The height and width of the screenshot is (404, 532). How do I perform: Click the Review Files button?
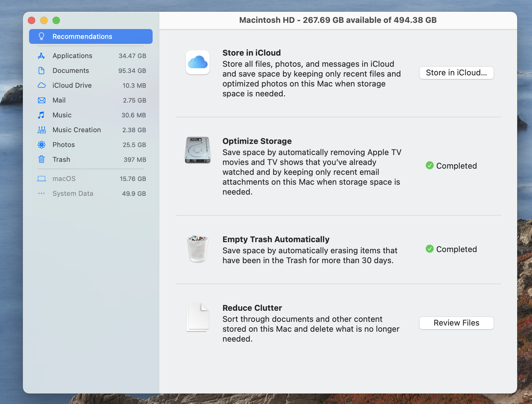coord(456,323)
